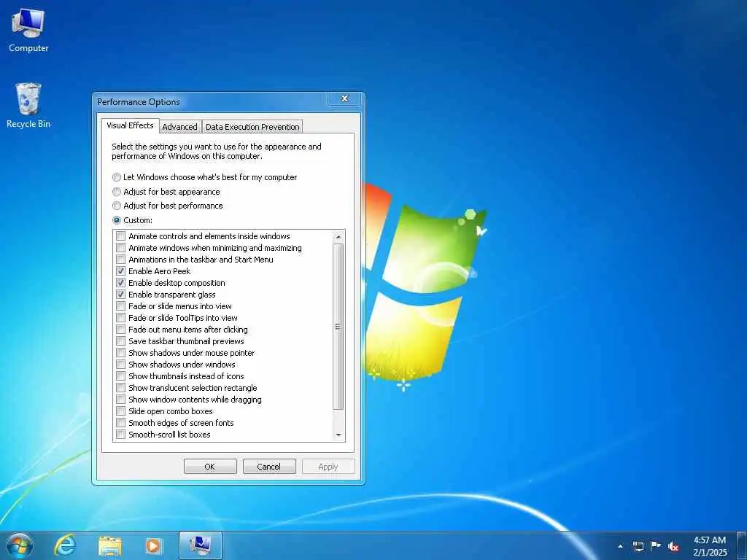Launch Windows Media Player from taskbar
Image resolution: width=747 pixels, height=560 pixels.
click(x=154, y=545)
